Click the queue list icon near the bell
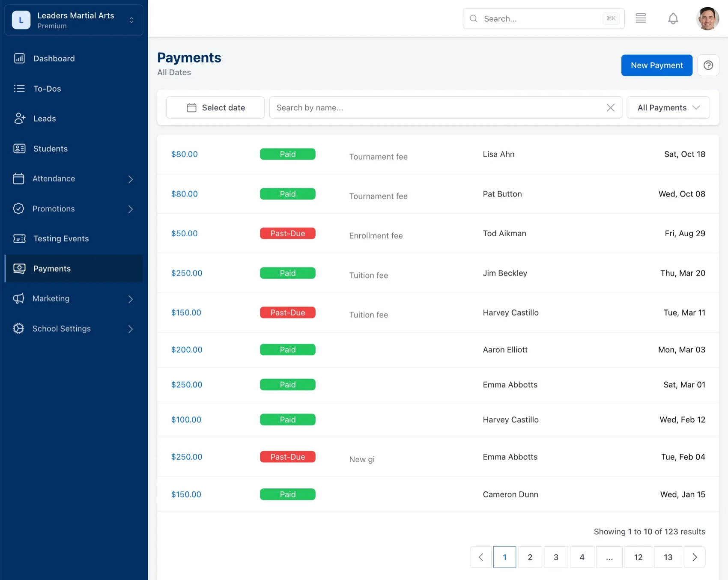This screenshot has height=580, width=728. tap(641, 18)
